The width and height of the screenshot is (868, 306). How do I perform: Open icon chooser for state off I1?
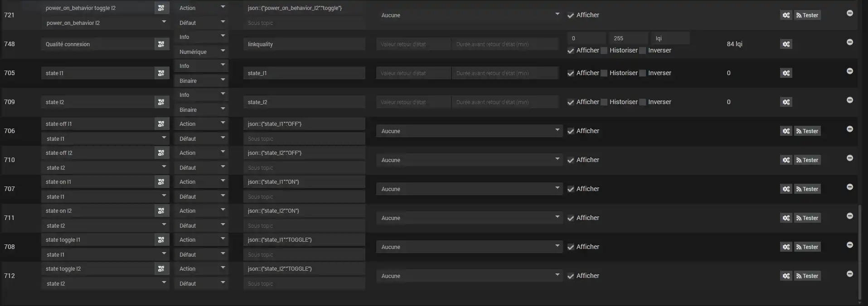161,124
